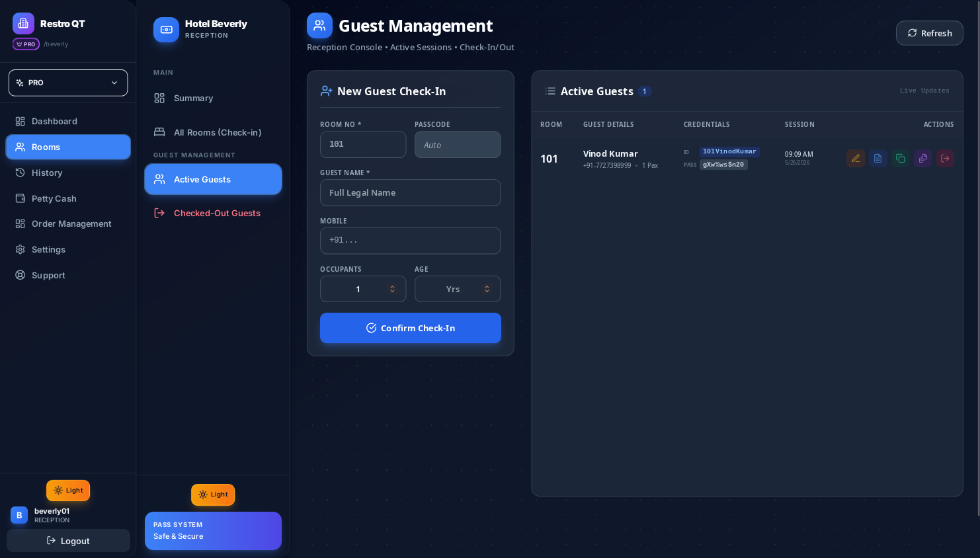Click the Logout button
This screenshot has height=558, width=980.
68,541
